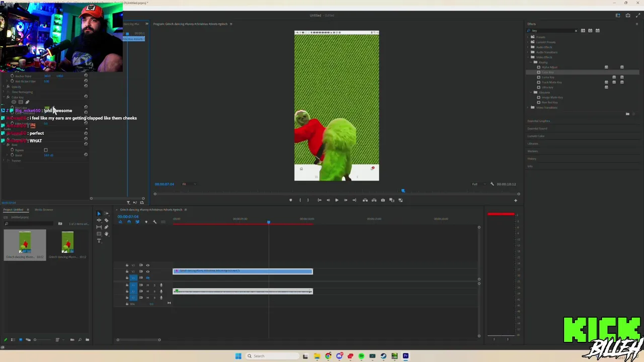Enable voice-over record on track A3
Screen dimensions: 644x362
[161, 298]
